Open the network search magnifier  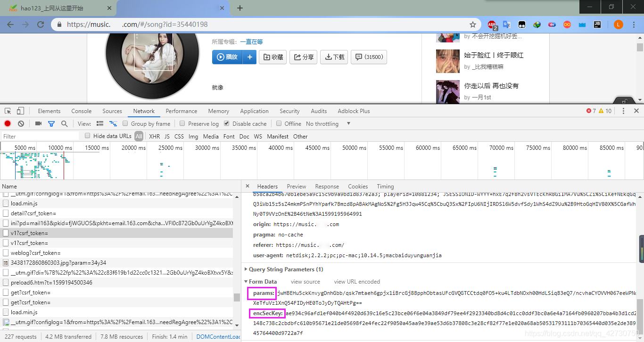[64, 123]
